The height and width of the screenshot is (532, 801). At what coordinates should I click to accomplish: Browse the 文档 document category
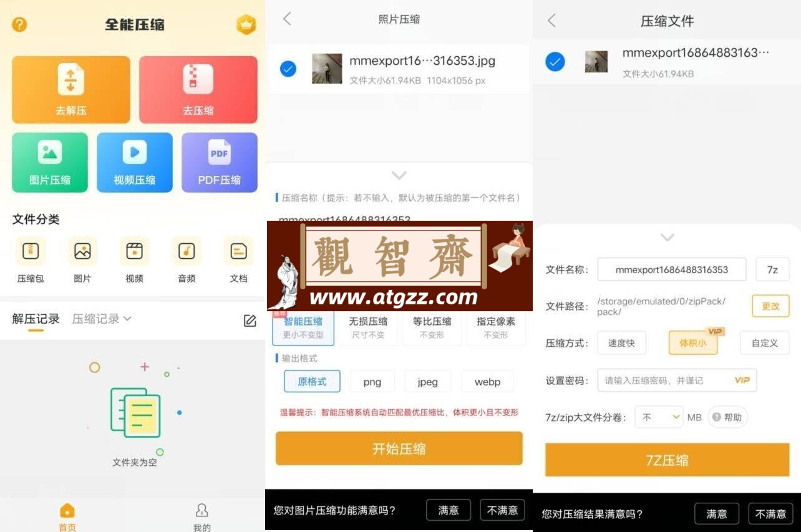(238, 260)
